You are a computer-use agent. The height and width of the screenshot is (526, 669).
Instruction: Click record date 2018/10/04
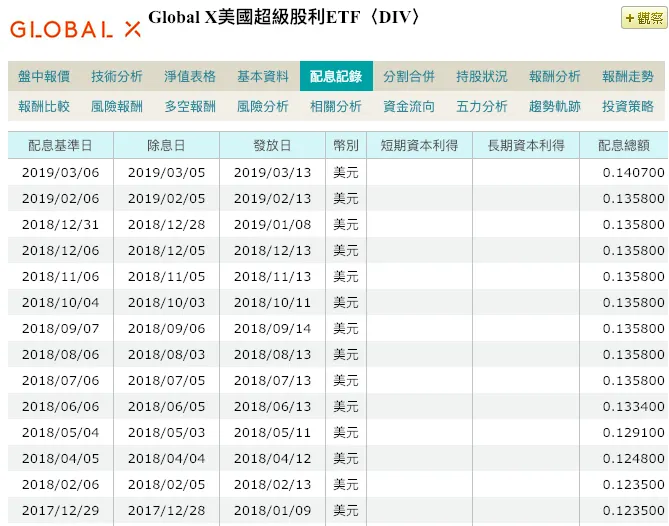[61, 303]
